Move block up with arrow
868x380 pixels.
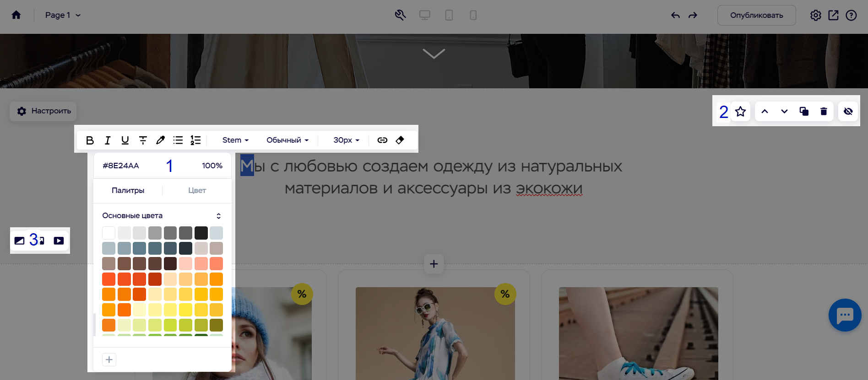tap(765, 111)
